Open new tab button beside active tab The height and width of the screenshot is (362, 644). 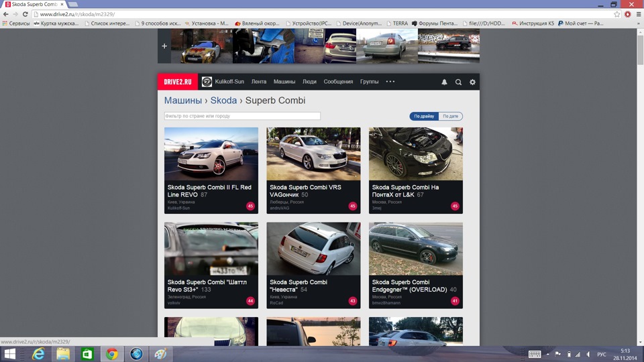[x=72, y=4]
